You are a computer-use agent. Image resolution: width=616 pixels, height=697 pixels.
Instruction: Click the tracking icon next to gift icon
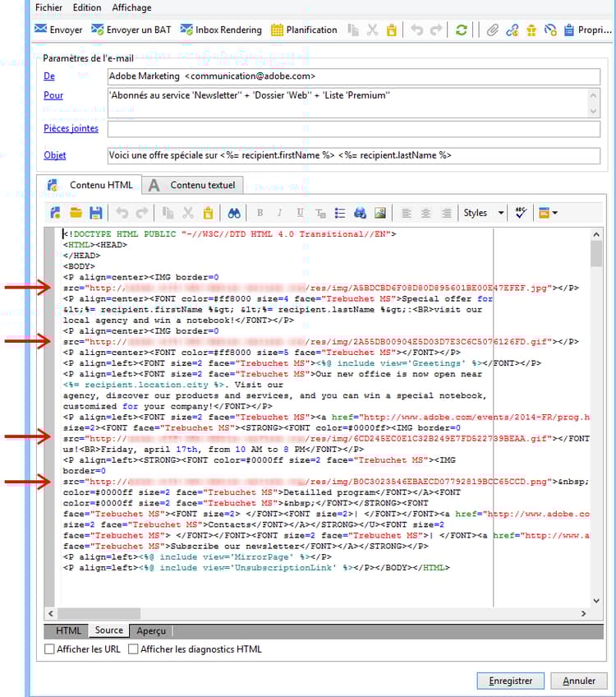(550, 30)
